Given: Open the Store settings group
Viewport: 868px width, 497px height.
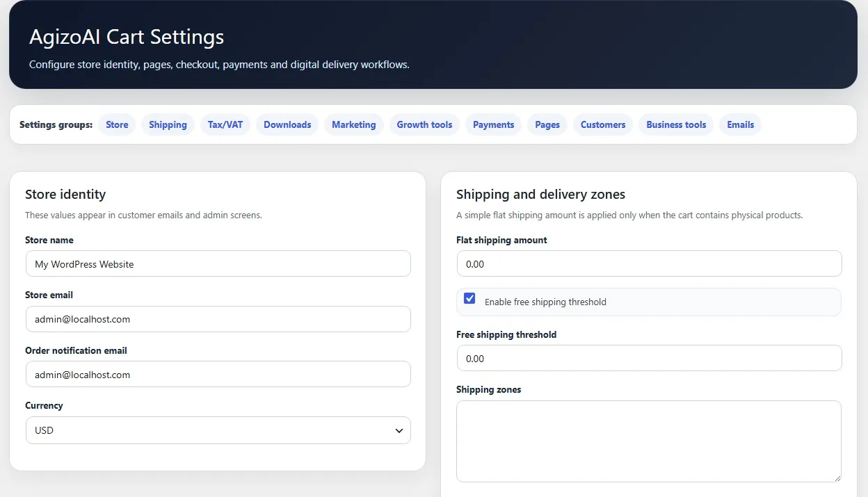Looking at the screenshot, I should [117, 124].
